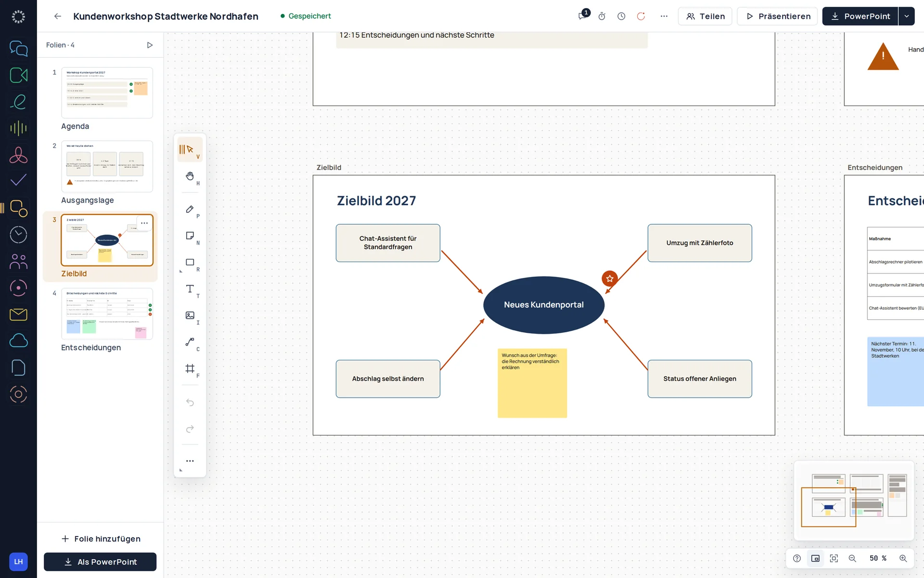Expand the PowerPoint export dropdown arrow
924x578 pixels.
(x=907, y=16)
